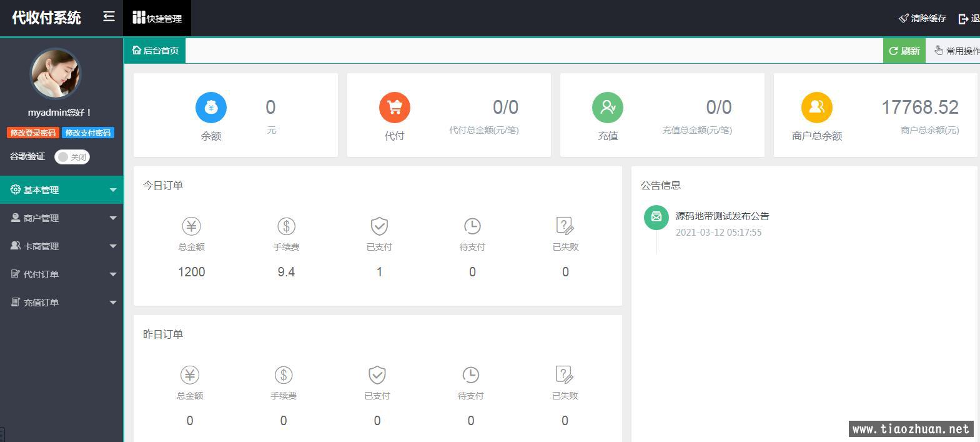This screenshot has height=442, width=980.
Task: Click the admin avatar photo
Action: pos(56,74)
